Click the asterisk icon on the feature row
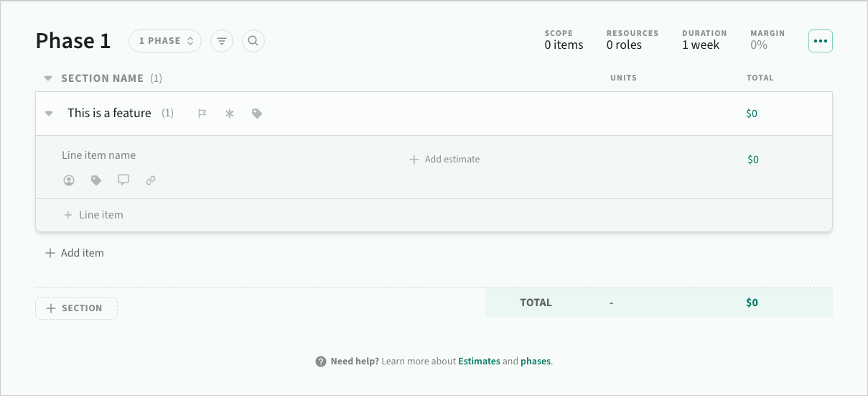868x396 pixels. pos(230,114)
